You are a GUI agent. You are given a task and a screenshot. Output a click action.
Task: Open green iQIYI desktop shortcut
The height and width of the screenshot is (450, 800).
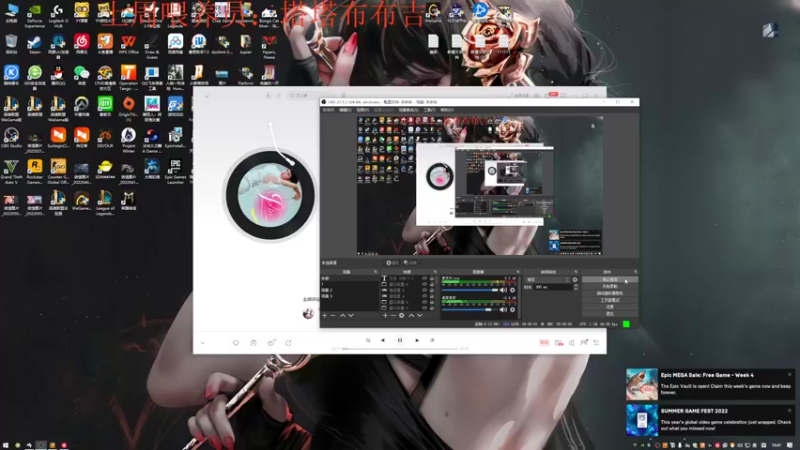(105, 106)
